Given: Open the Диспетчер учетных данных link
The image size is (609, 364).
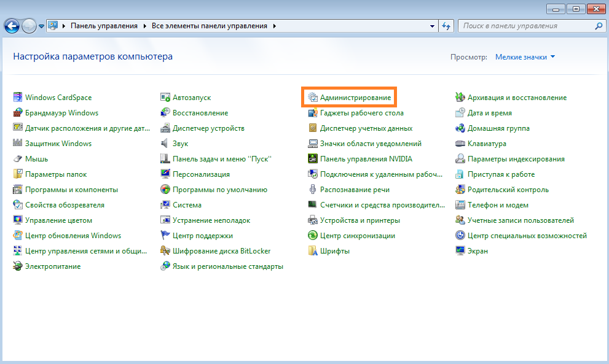Looking at the screenshot, I should click(x=366, y=128).
